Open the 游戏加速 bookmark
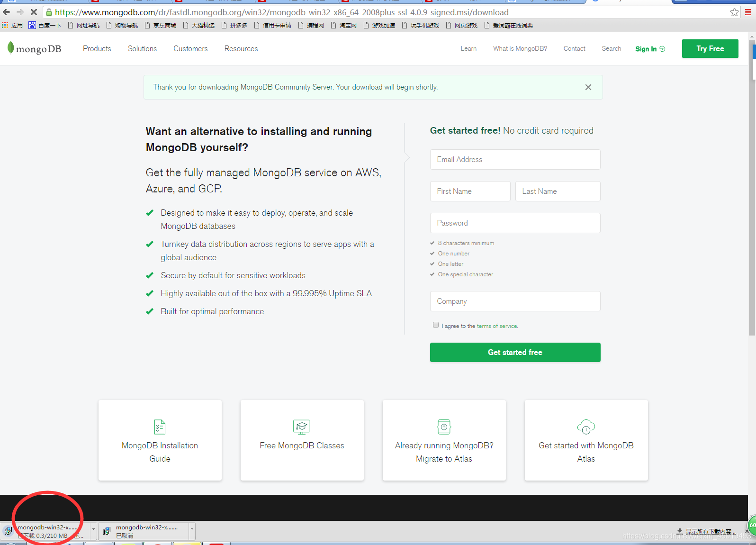 [x=379, y=25]
